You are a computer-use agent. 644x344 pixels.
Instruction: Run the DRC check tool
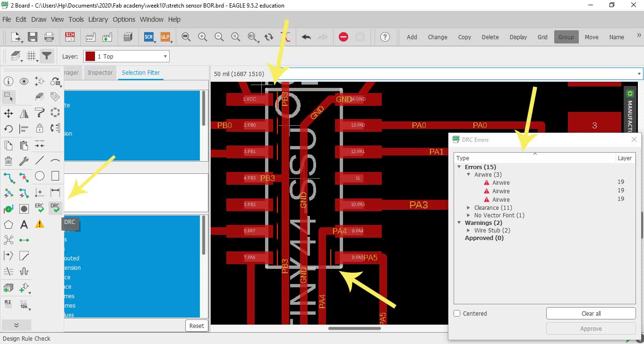pyautogui.click(x=55, y=208)
